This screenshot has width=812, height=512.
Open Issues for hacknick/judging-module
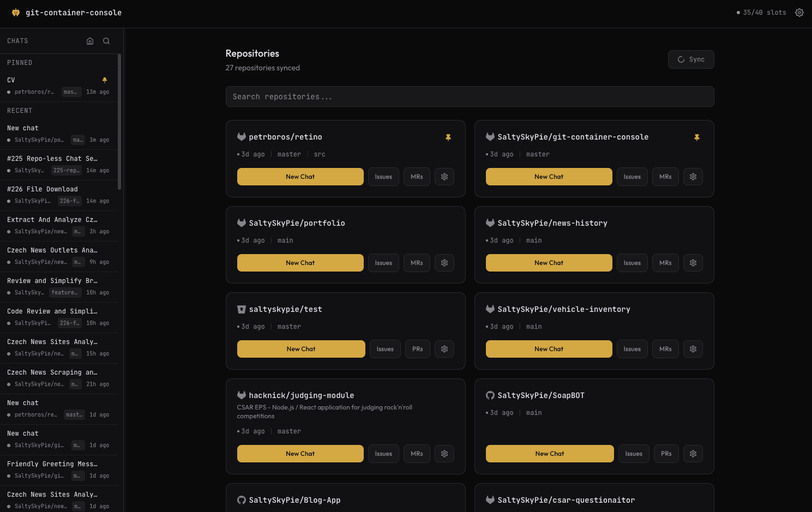pos(383,454)
